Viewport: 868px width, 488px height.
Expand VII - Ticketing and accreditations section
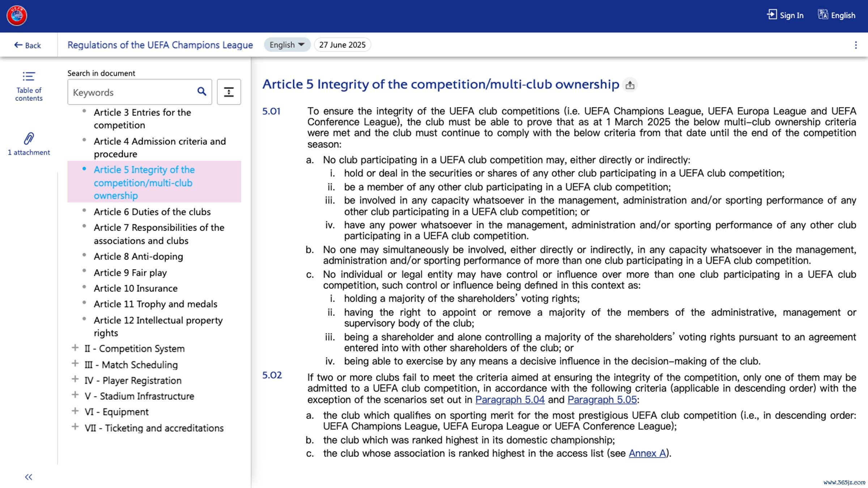tap(75, 427)
